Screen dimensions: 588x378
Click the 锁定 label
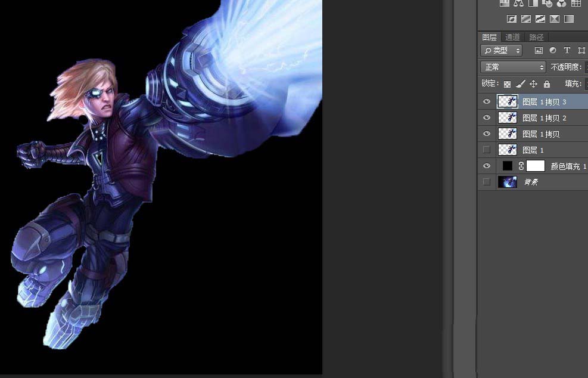coord(490,83)
